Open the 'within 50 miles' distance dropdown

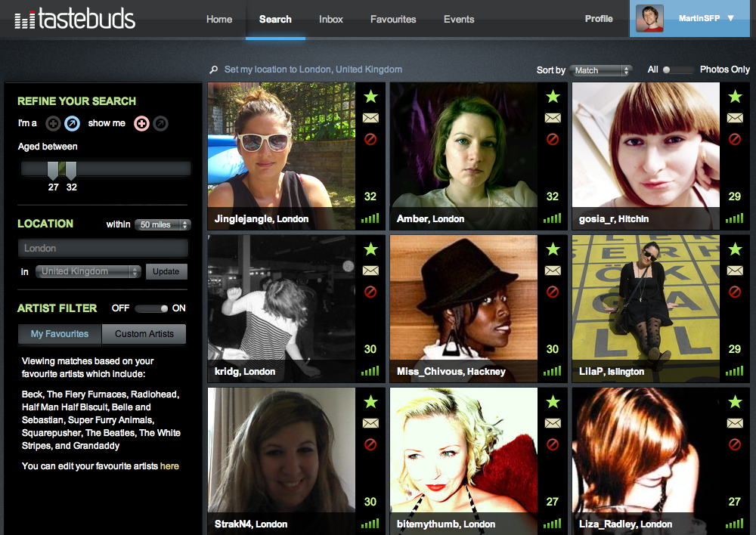163,224
